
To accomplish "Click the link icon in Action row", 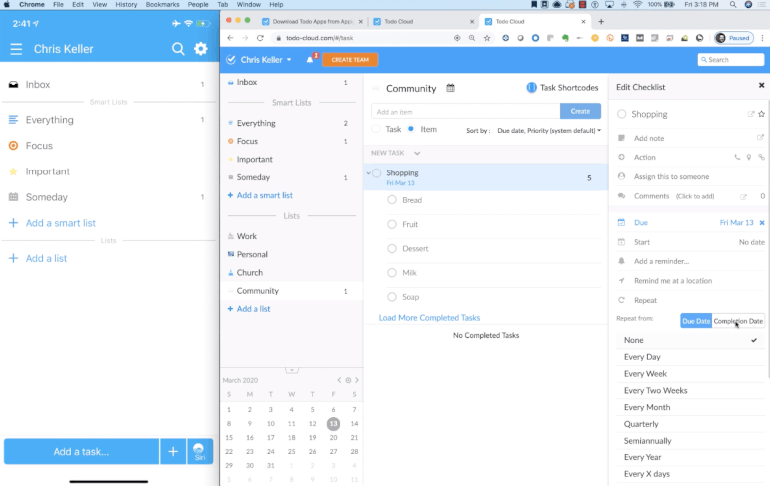I will [761, 157].
